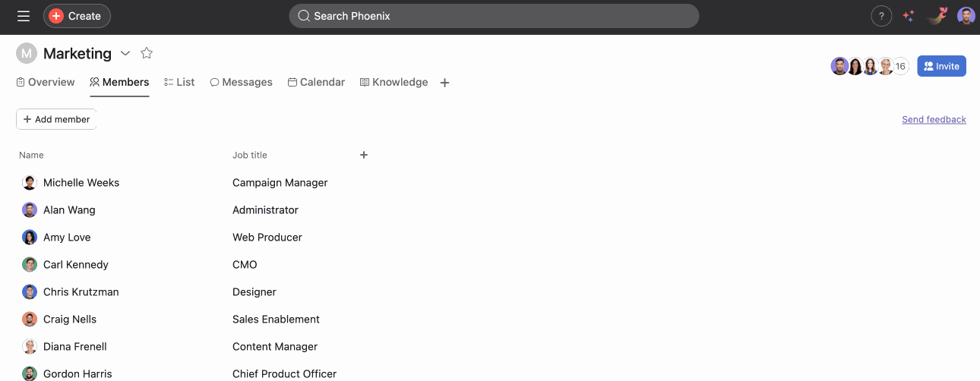
Task: Switch to the Overview tab
Action: click(x=46, y=82)
